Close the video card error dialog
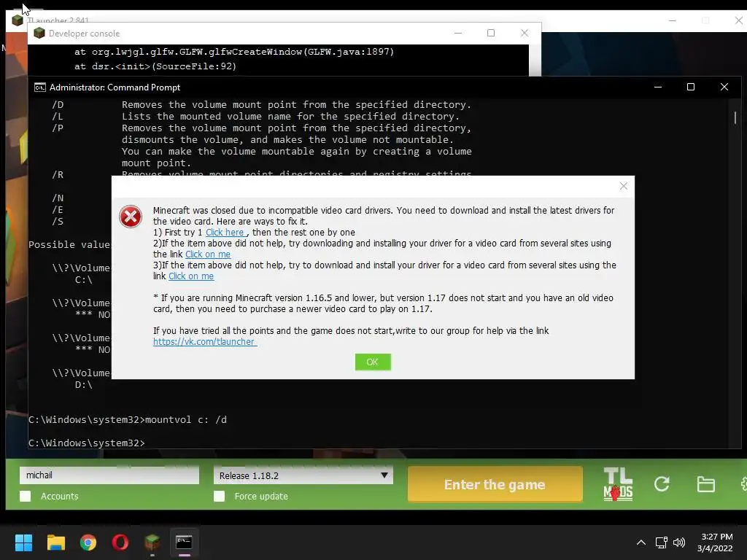The height and width of the screenshot is (560, 747). click(x=623, y=186)
